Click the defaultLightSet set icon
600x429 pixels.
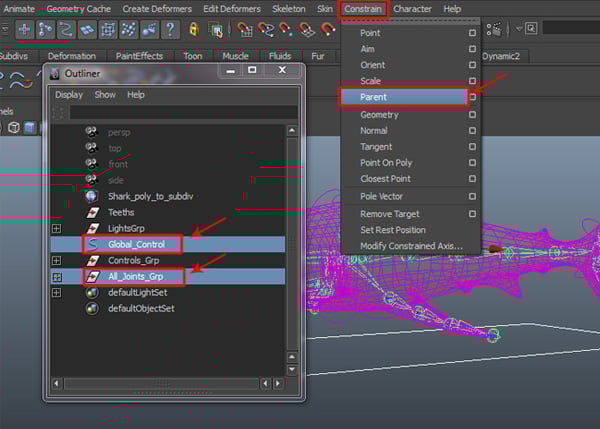point(93,293)
